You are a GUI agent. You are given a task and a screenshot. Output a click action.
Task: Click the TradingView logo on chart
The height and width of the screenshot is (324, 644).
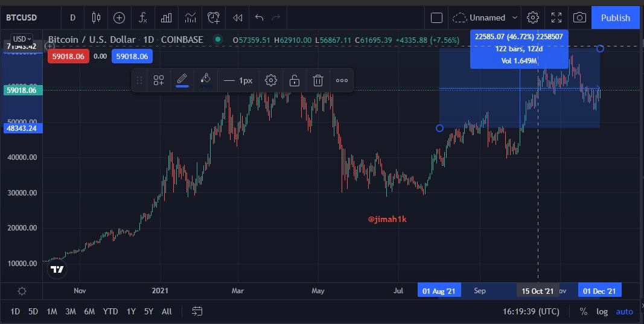(57, 269)
